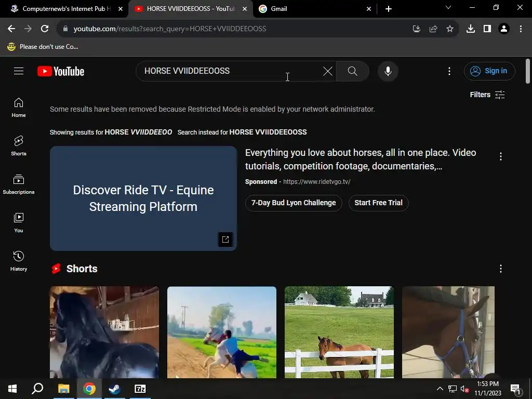Screen dimensions: 532x399
Task: Open the ad headline about horses
Action: click(361, 159)
